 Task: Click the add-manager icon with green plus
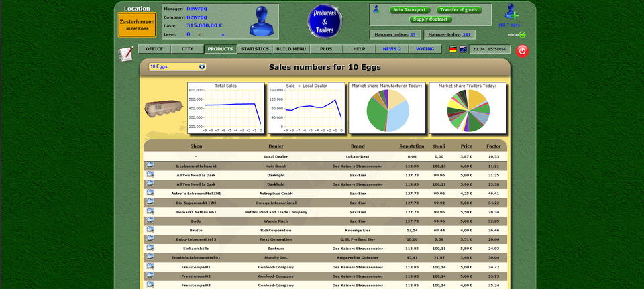[513, 13]
